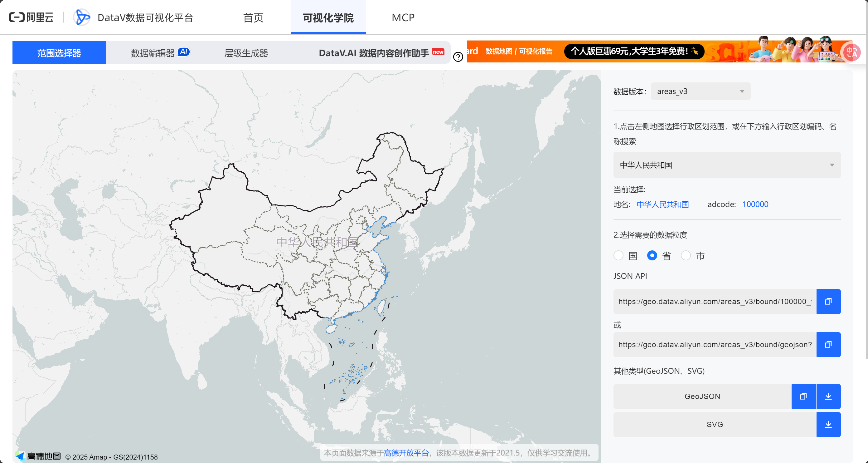Click the GeoJSON label button
Image resolution: width=868 pixels, height=463 pixels.
coord(702,397)
